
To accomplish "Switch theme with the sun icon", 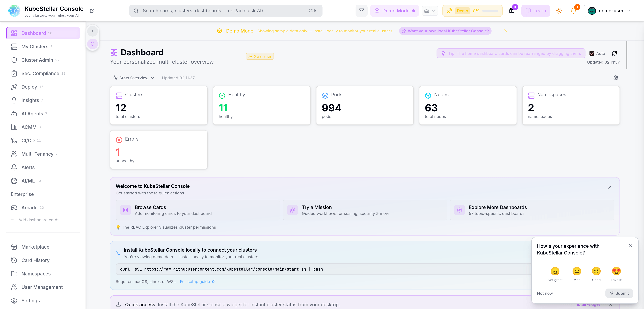I will 558,11.
